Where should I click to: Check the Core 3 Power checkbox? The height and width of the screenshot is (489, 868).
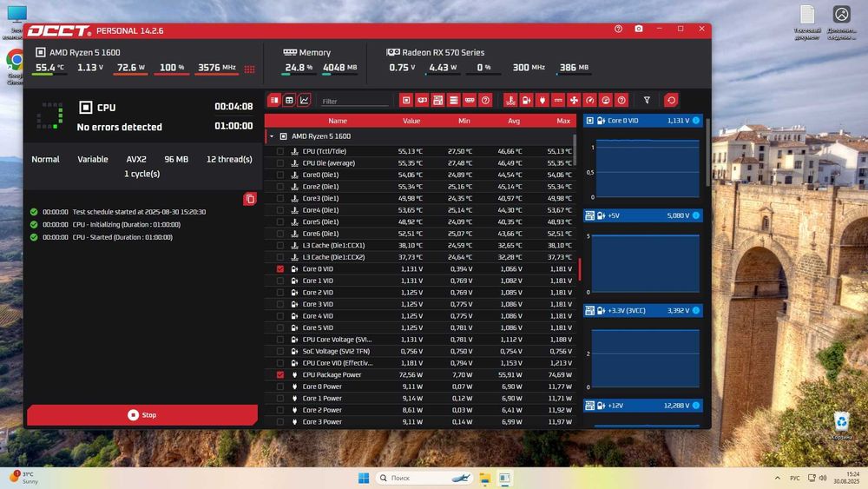280,422
